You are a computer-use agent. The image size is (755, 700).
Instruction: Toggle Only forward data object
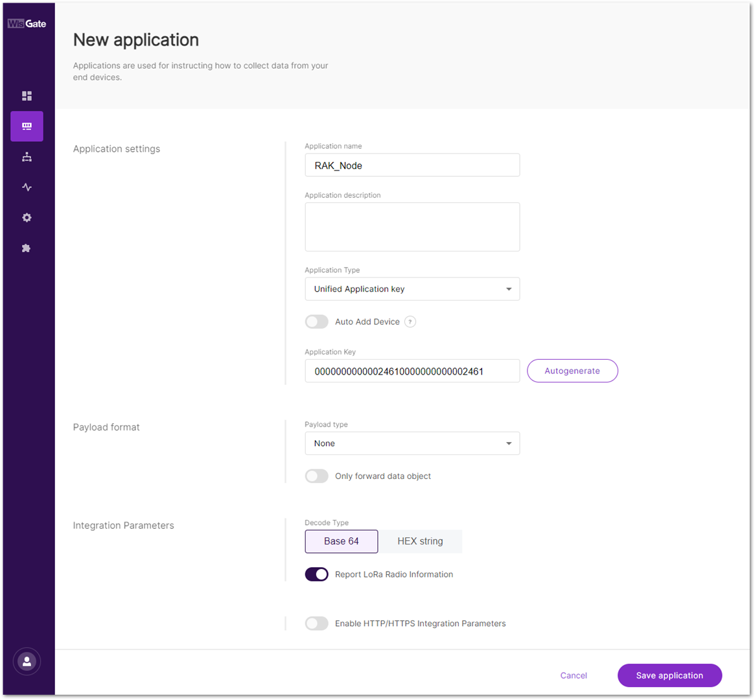point(316,476)
